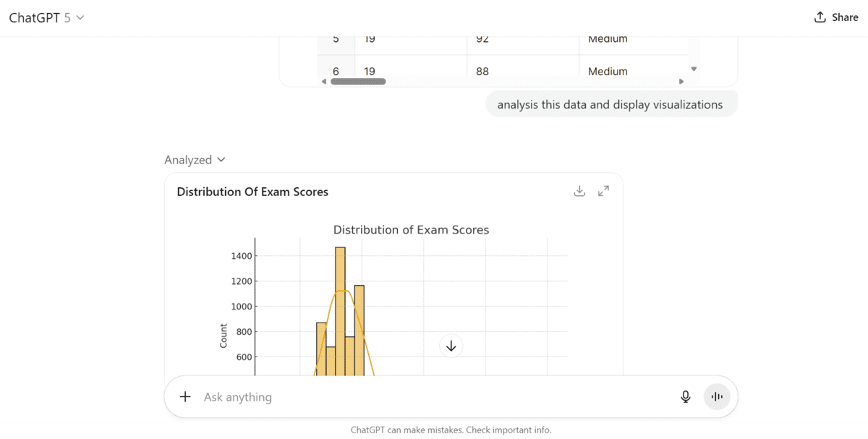The width and height of the screenshot is (868, 439).
Task: Start voice mode with the waveform icon
Action: tap(717, 396)
